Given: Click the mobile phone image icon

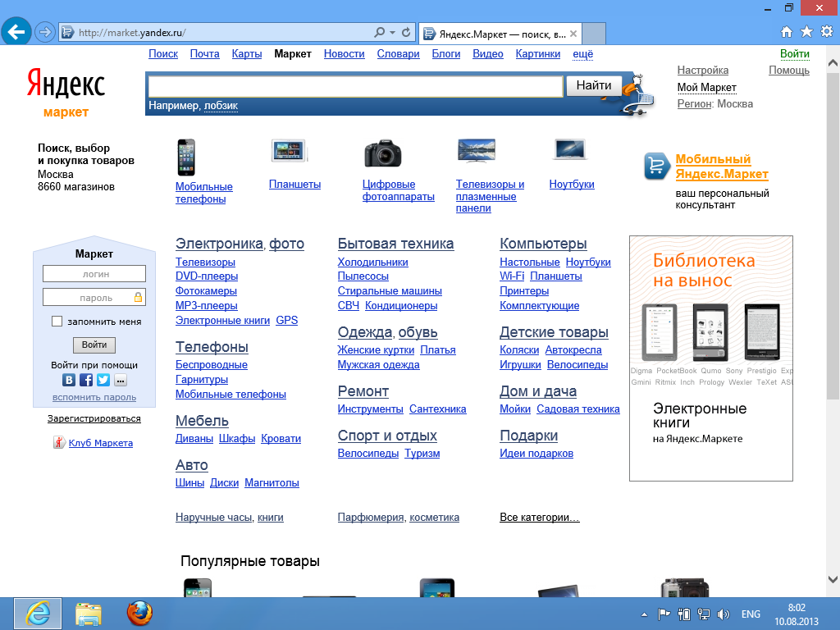Looking at the screenshot, I should [186, 157].
